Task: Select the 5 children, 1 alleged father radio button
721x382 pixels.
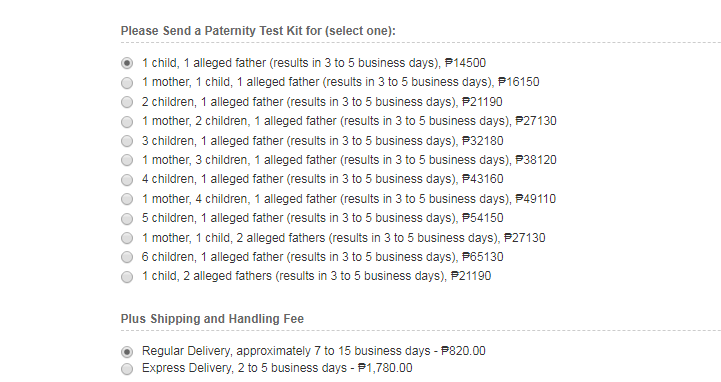Action: click(127, 219)
